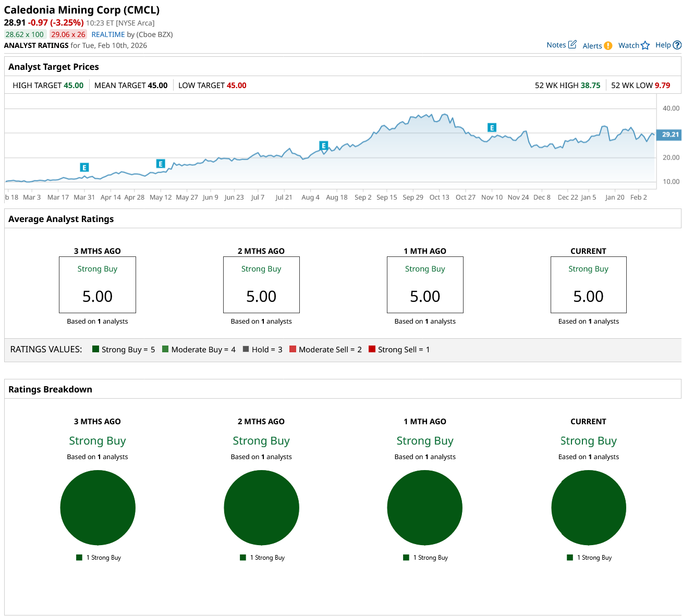Open the Notes pencil icon

pos(572,45)
